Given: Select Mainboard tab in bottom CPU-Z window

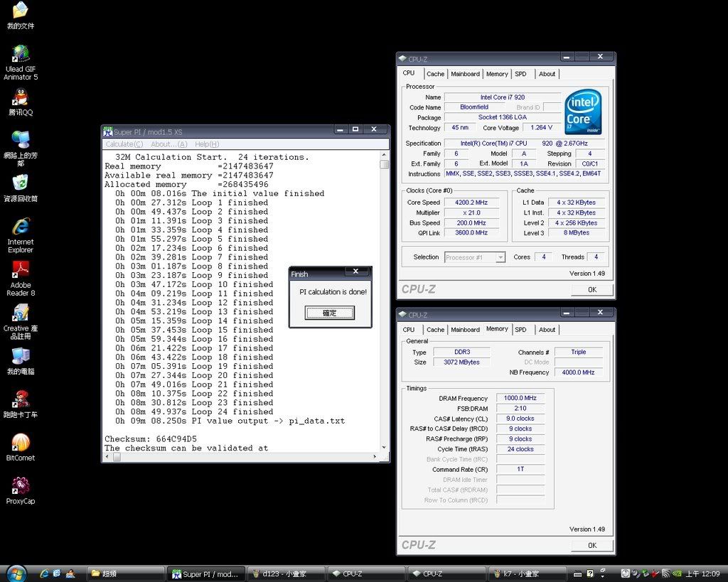Looking at the screenshot, I should pos(465,330).
